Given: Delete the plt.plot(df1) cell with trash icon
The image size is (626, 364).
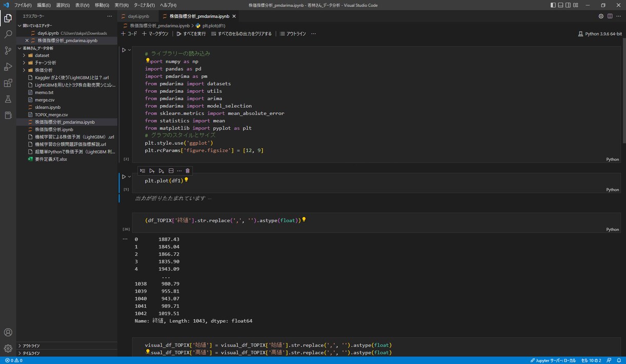Looking at the screenshot, I should pos(187,171).
